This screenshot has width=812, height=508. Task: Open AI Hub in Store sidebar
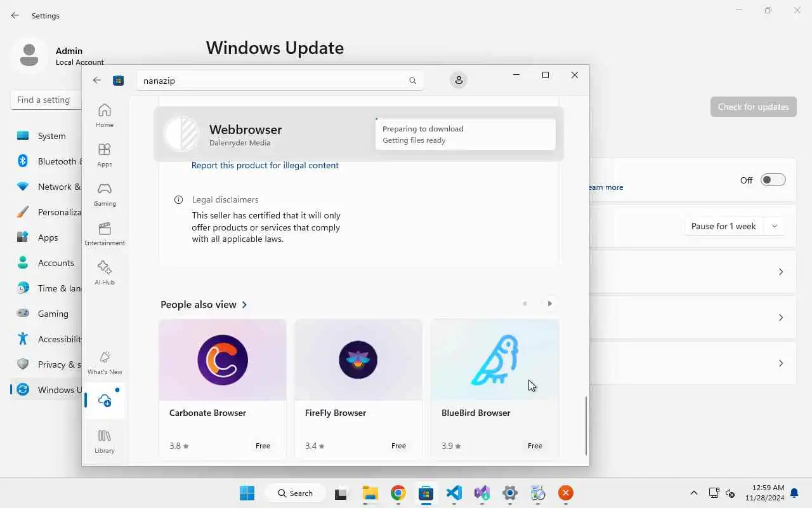[105, 273]
